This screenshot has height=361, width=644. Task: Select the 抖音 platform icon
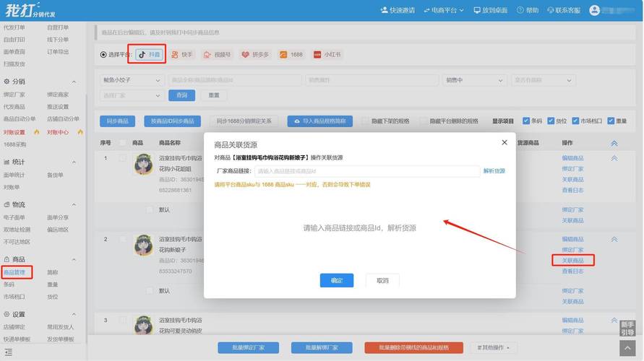(142, 54)
